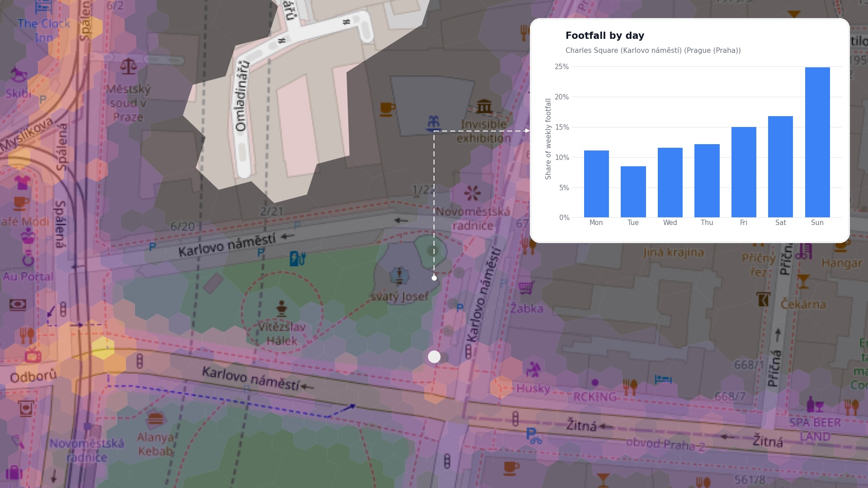868x488 pixels.
Task: Click the Vítězslav Hálek statue icon
Action: click(282, 309)
